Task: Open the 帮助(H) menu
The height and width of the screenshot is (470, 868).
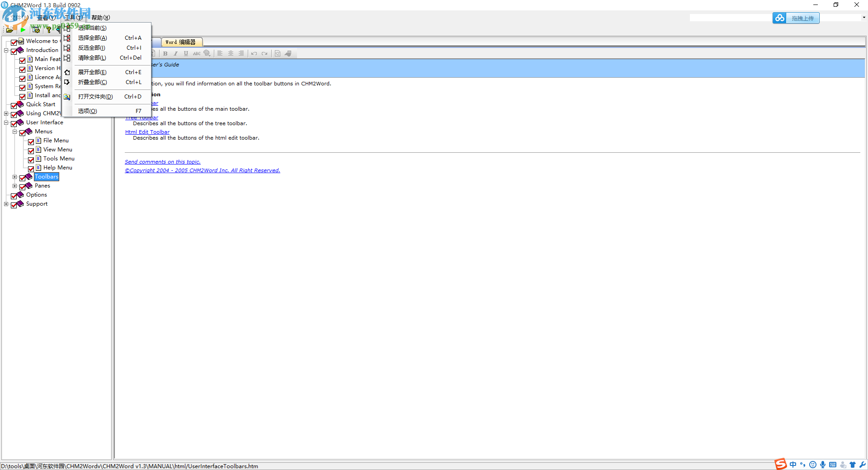Action: tap(100, 18)
